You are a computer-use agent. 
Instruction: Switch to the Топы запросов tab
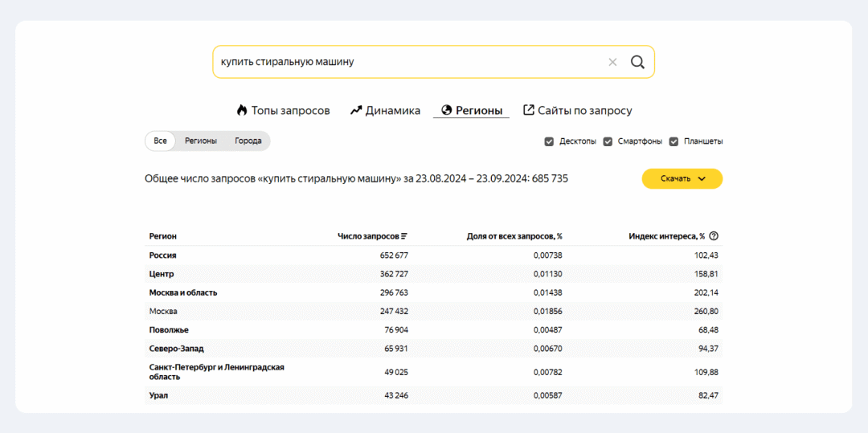pos(283,110)
